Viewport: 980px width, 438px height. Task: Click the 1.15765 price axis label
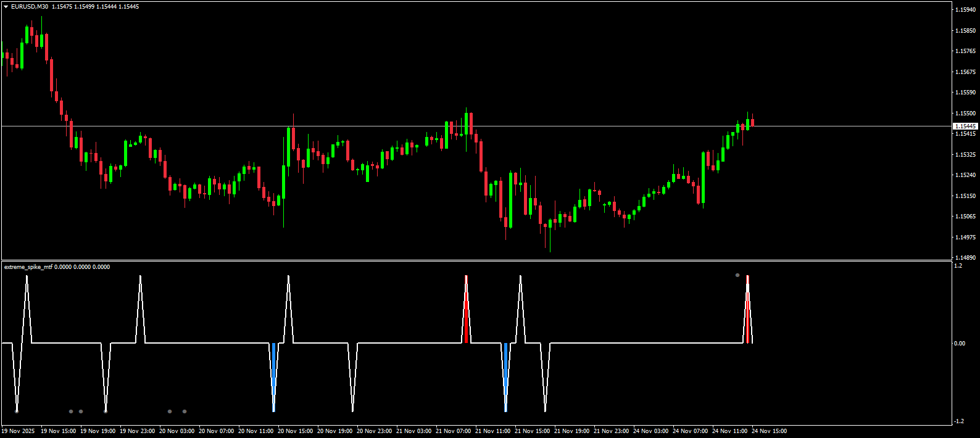tap(965, 51)
